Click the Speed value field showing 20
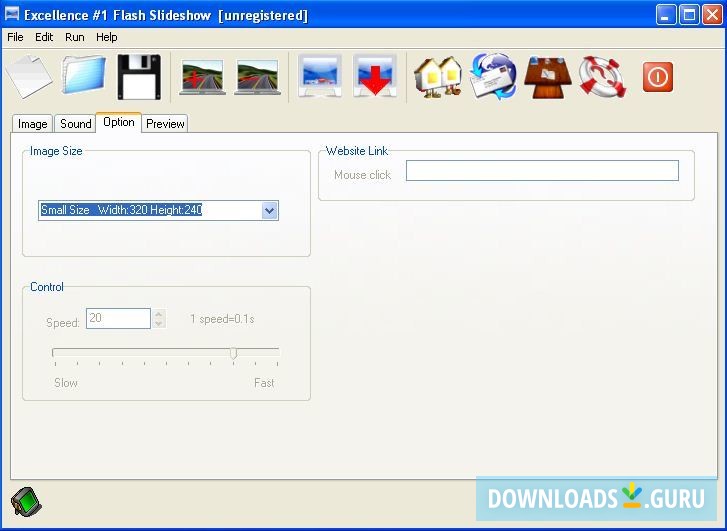 click(x=118, y=319)
